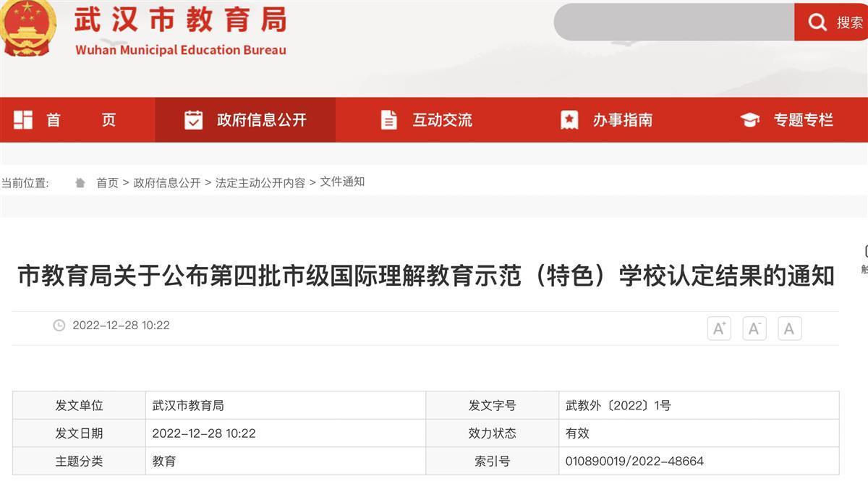Click 文件通知 breadcrumb link
Viewport: 868px width, 484px height.
(x=342, y=182)
